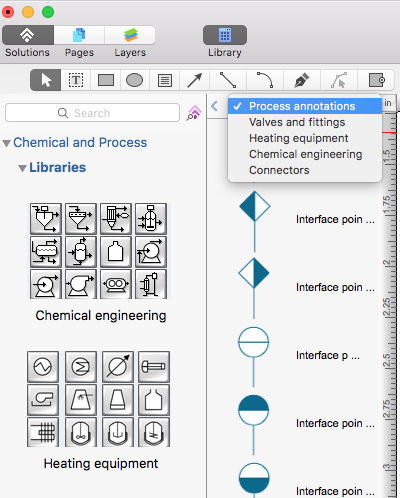The width and height of the screenshot is (400, 498).
Task: Select the arrow line tool
Action: click(x=195, y=80)
